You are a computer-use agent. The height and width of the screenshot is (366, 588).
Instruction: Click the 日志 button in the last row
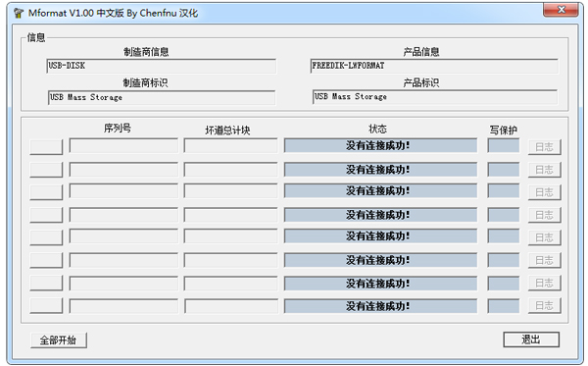545,305
